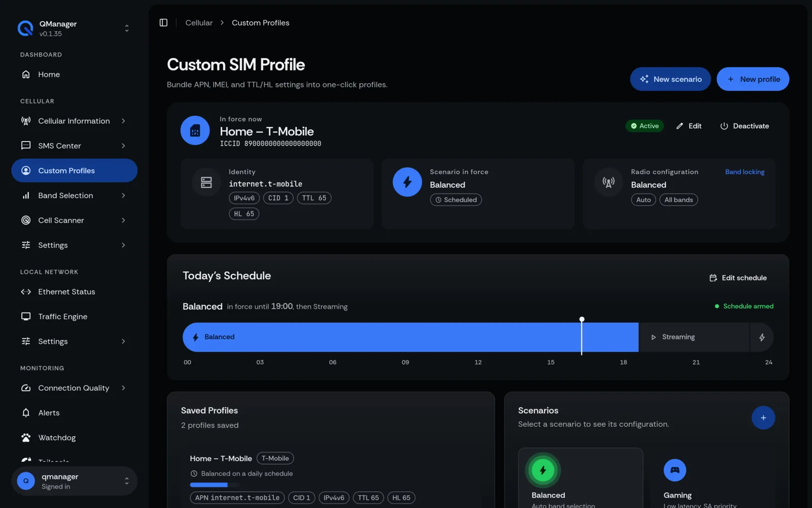Open the QManager version switcher chevrons
812x508 pixels.
(127, 28)
